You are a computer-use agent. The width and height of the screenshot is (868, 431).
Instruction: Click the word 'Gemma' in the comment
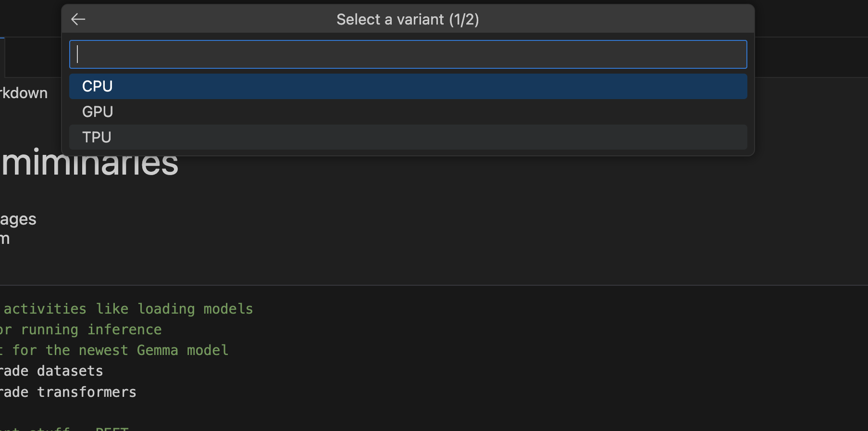tap(157, 350)
